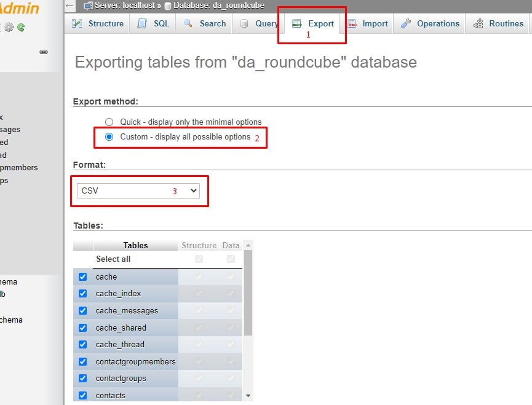Click the 'contacts' table name
Screen dimensions: 532x405
pyautogui.click(x=110, y=396)
